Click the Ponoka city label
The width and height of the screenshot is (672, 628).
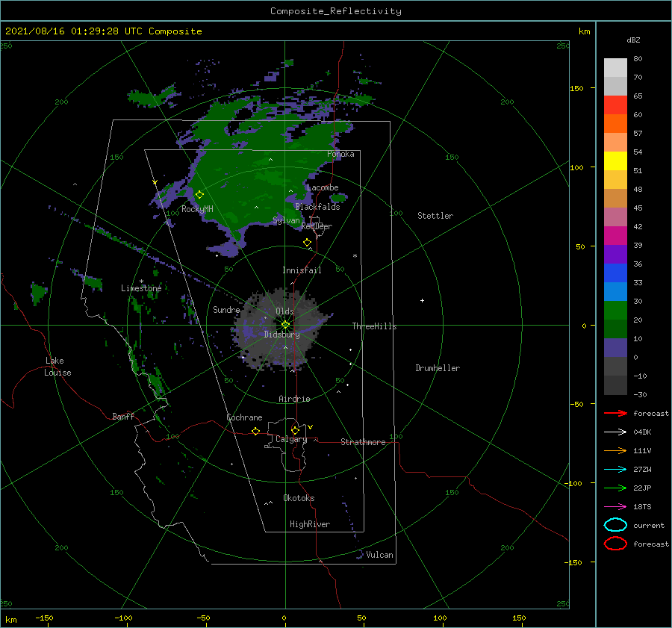[340, 154]
